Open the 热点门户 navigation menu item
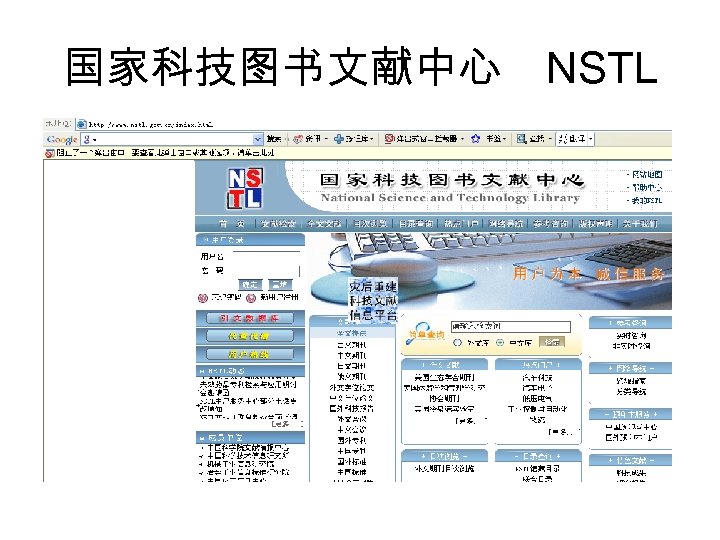The width and height of the screenshot is (720, 540). coord(461,224)
